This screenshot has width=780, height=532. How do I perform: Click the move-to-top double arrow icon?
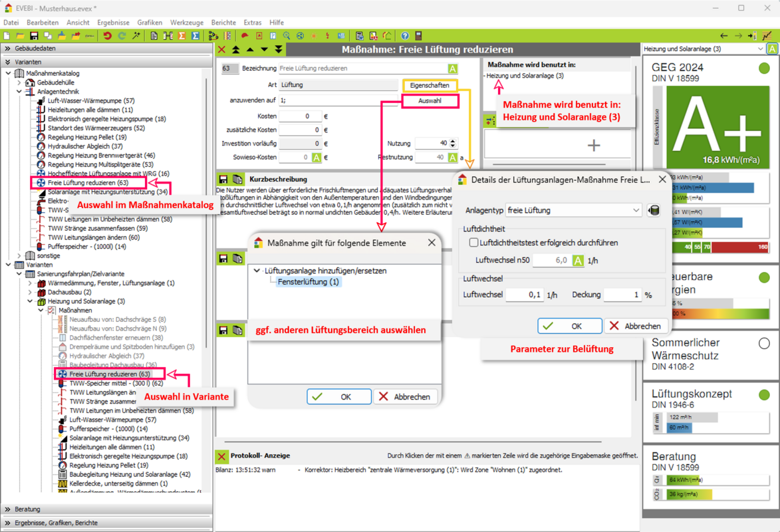[235, 50]
